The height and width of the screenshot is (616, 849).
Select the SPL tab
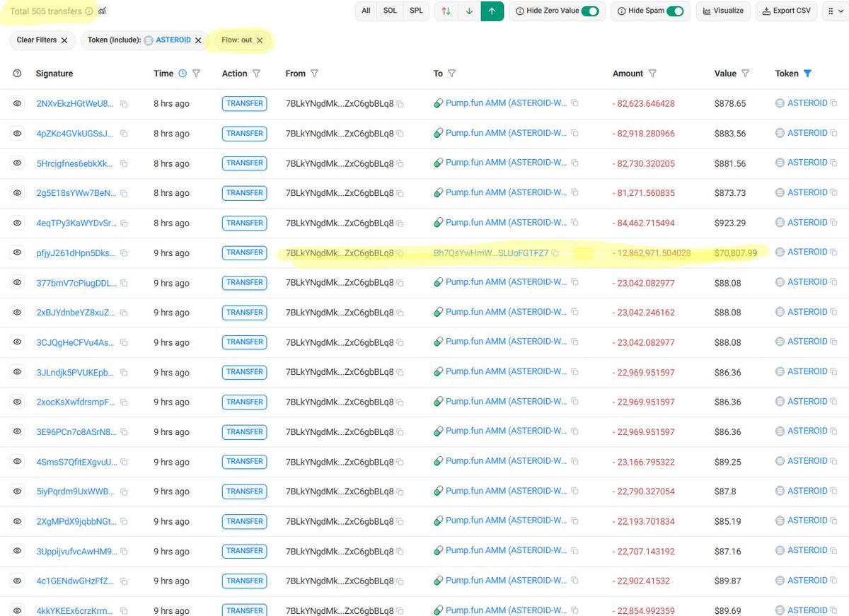click(416, 11)
